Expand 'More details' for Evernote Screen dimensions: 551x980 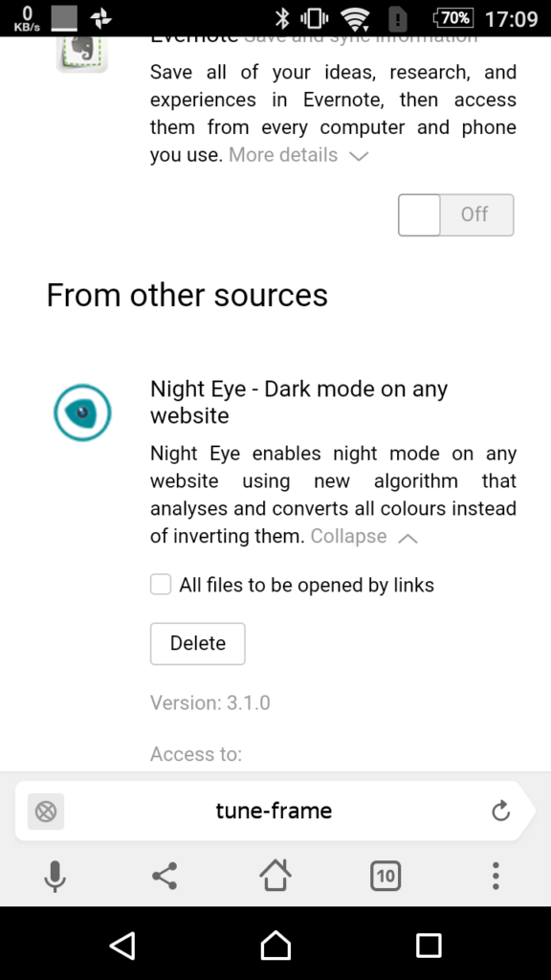tap(283, 154)
